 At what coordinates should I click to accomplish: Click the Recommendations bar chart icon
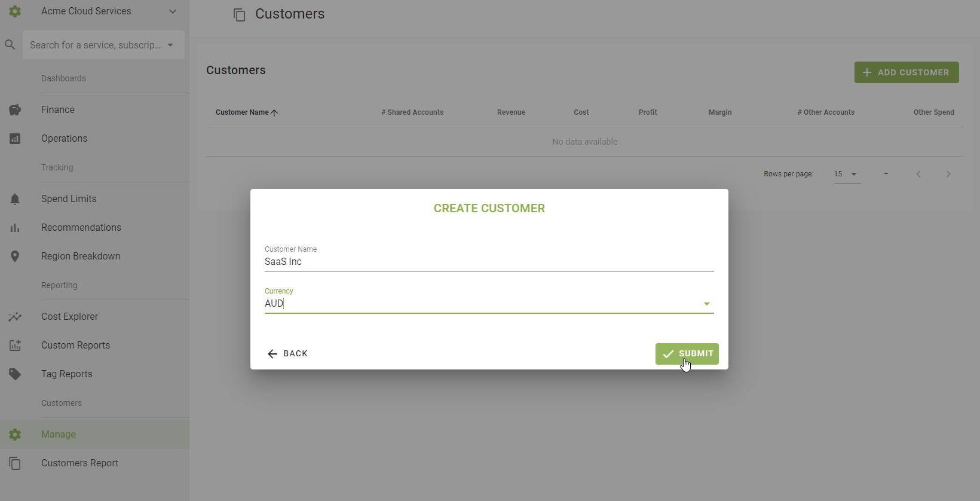pyautogui.click(x=15, y=228)
